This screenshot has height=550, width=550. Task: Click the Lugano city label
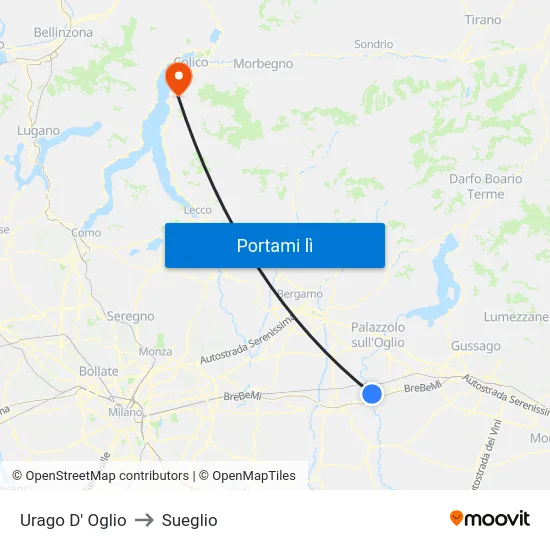click(x=39, y=131)
